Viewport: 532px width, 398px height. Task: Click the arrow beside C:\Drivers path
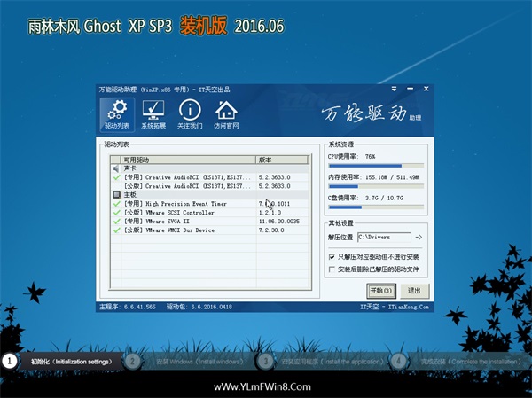[x=419, y=238]
